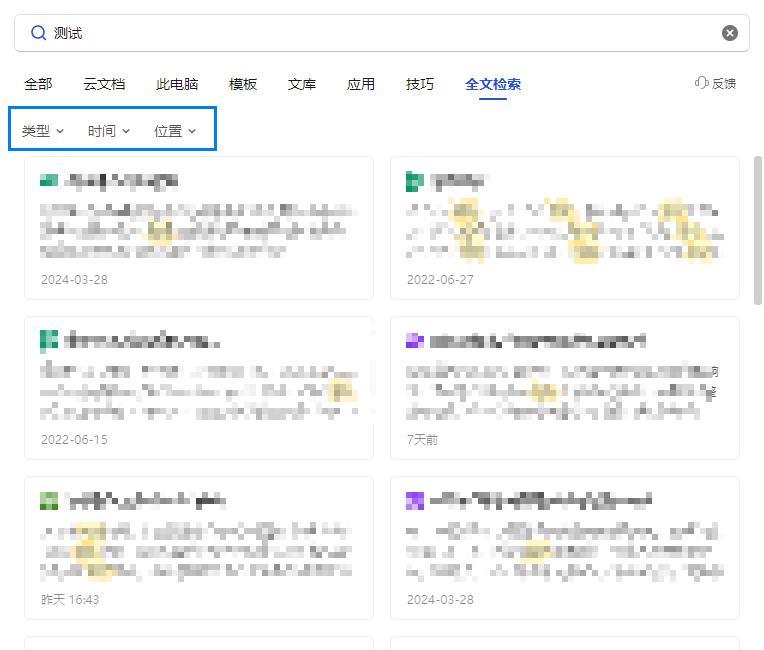Click the 反馈 feedback link
The image size is (764, 650).
point(724,84)
